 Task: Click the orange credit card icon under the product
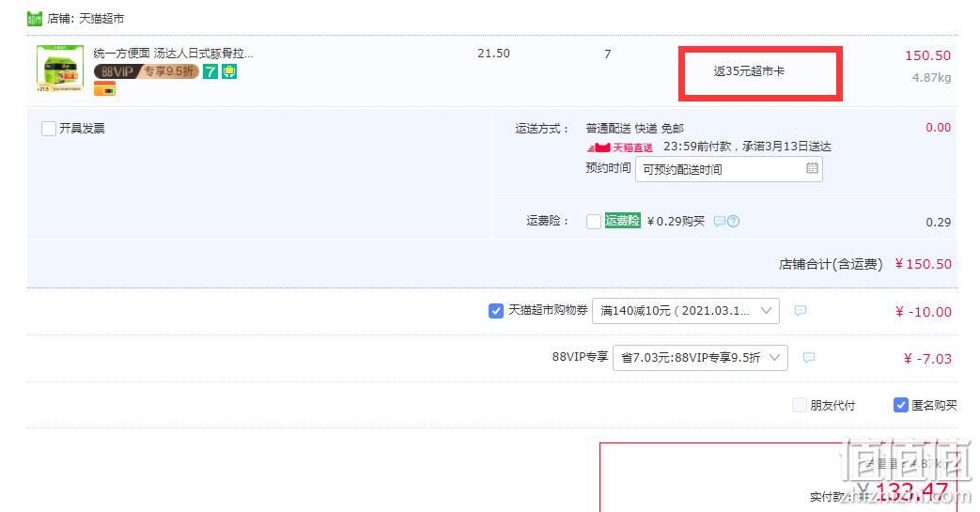point(105,89)
